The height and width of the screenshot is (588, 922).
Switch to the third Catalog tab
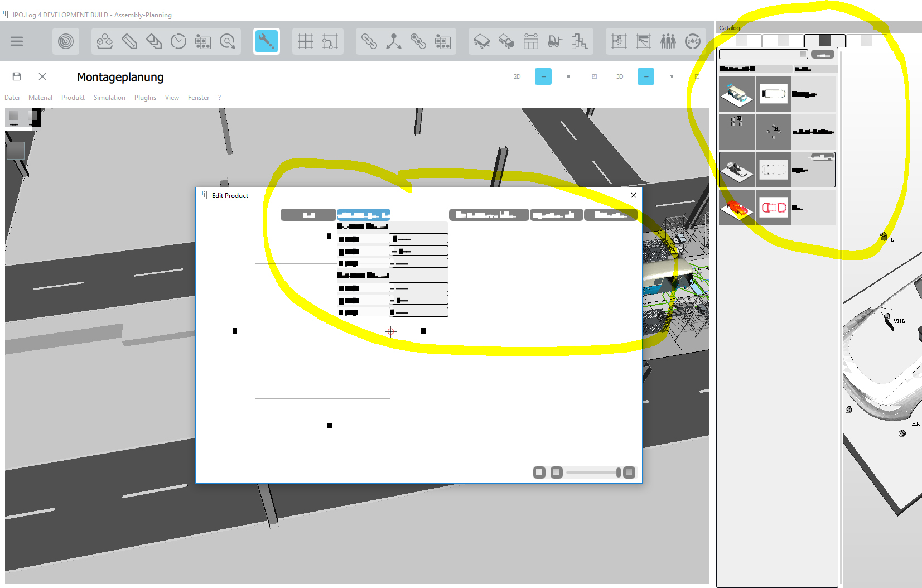point(824,41)
